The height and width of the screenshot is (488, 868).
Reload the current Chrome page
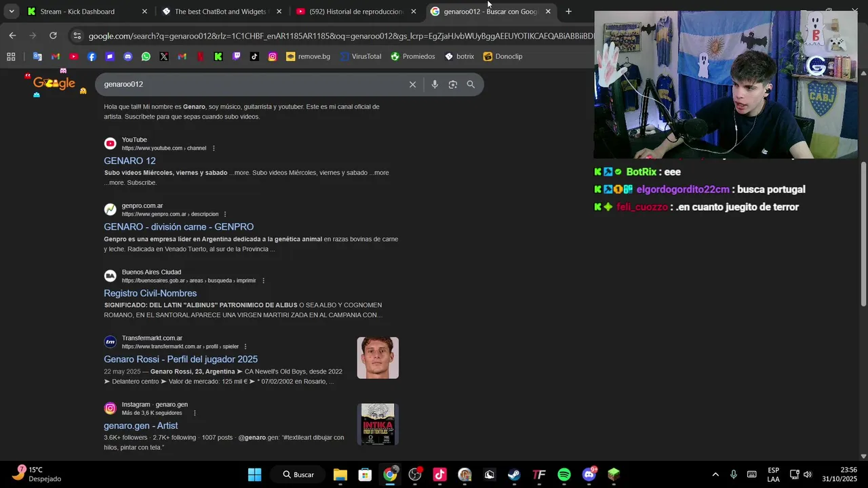pos(53,35)
